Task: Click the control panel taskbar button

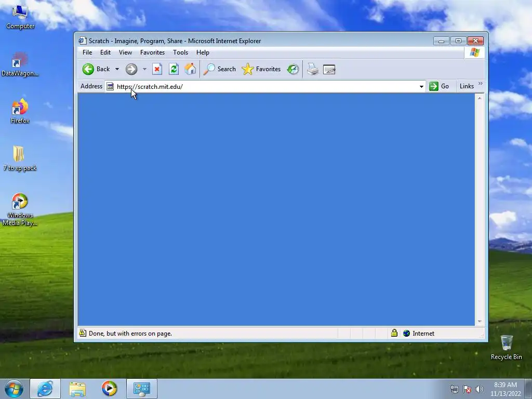Action: click(142, 389)
